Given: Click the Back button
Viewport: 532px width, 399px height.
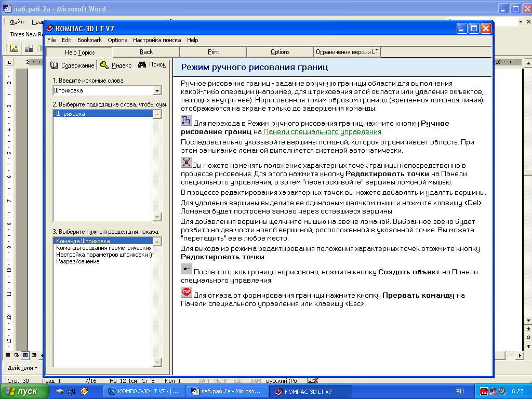Looking at the screenshot, I should coord(146,52).
